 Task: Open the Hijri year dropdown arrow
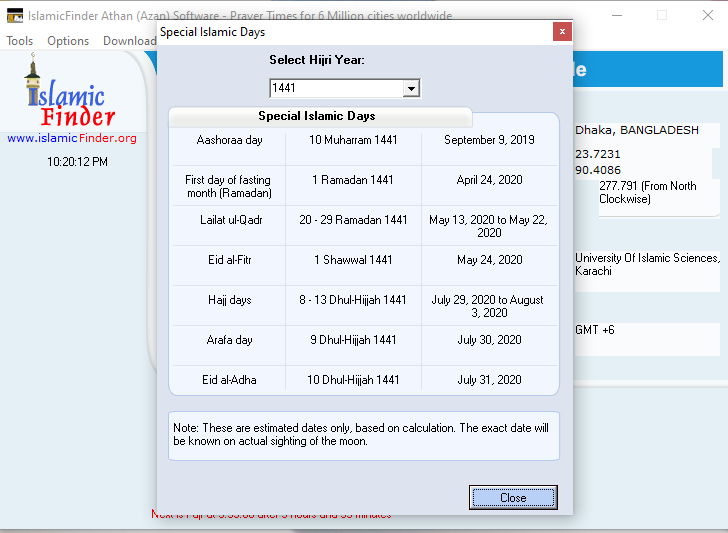(x=411, y=88)
